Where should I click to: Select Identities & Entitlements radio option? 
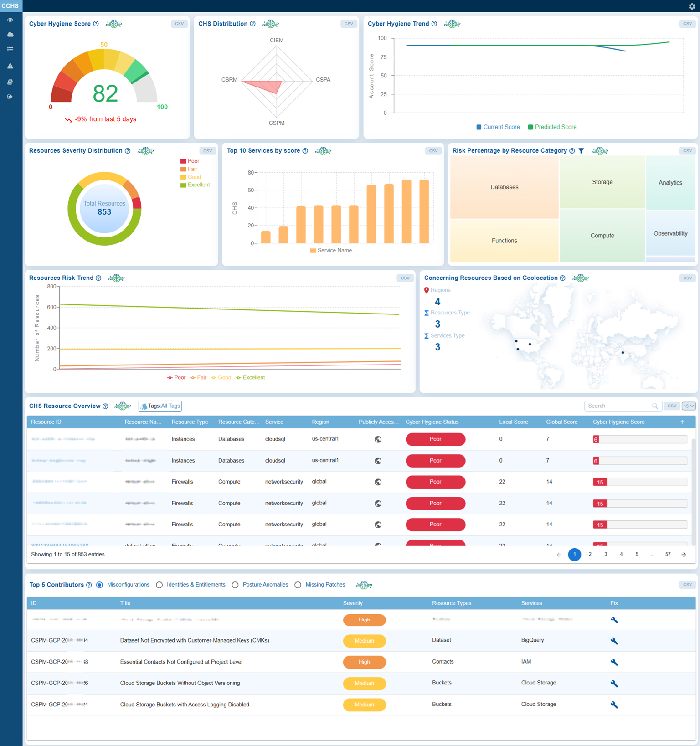pyautogui.click(x=160, y=585)
